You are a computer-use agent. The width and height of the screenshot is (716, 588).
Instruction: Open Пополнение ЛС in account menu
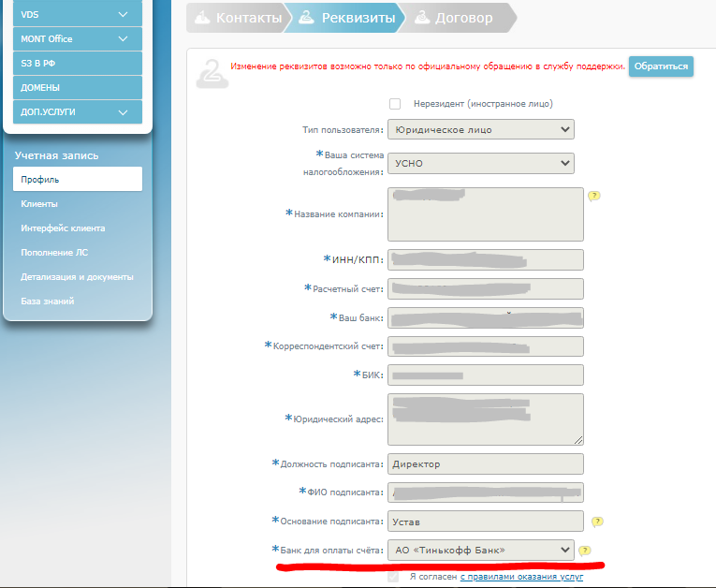[x=54, y=253]
